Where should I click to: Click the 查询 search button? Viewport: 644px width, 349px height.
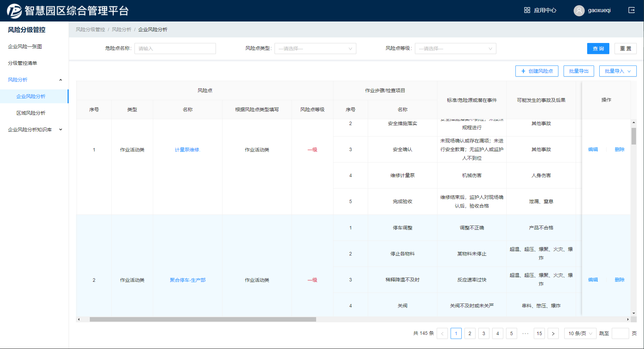click(x=598, y=49)
